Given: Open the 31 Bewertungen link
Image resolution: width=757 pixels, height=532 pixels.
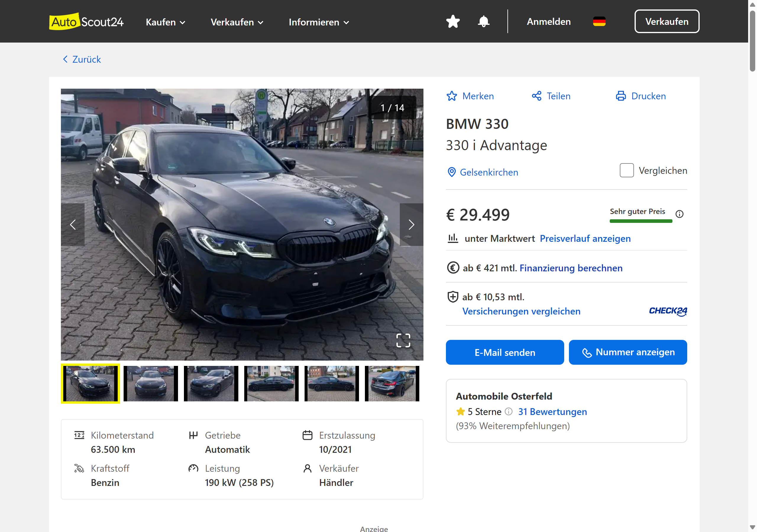Looking at the screenshot, I should click(552, 412).
